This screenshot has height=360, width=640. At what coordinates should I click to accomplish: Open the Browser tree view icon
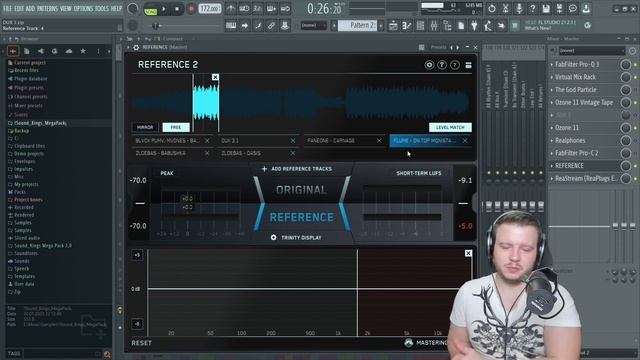[447, 26]
